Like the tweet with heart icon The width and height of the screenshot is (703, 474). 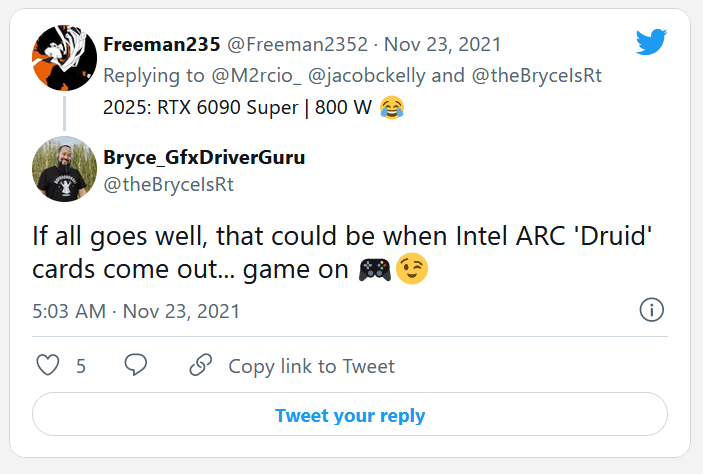48,366
